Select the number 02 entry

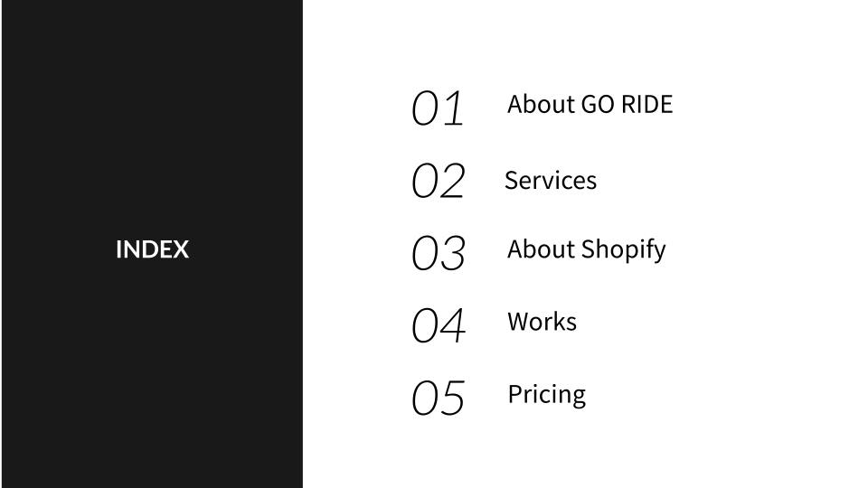pyautogui.click(x=438, y=181)
